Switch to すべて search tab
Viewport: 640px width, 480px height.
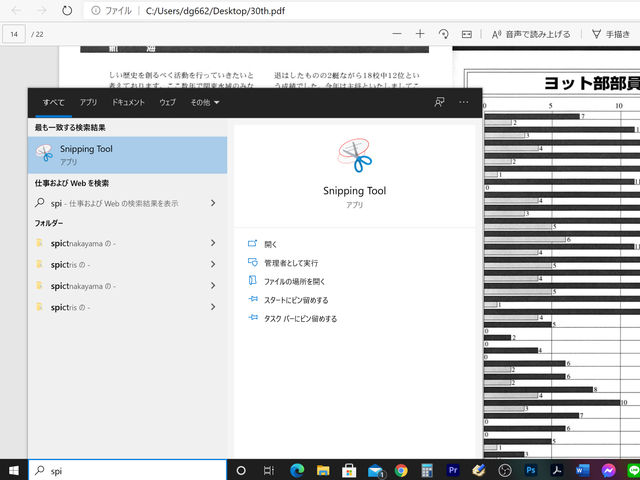tap(53, 102)
